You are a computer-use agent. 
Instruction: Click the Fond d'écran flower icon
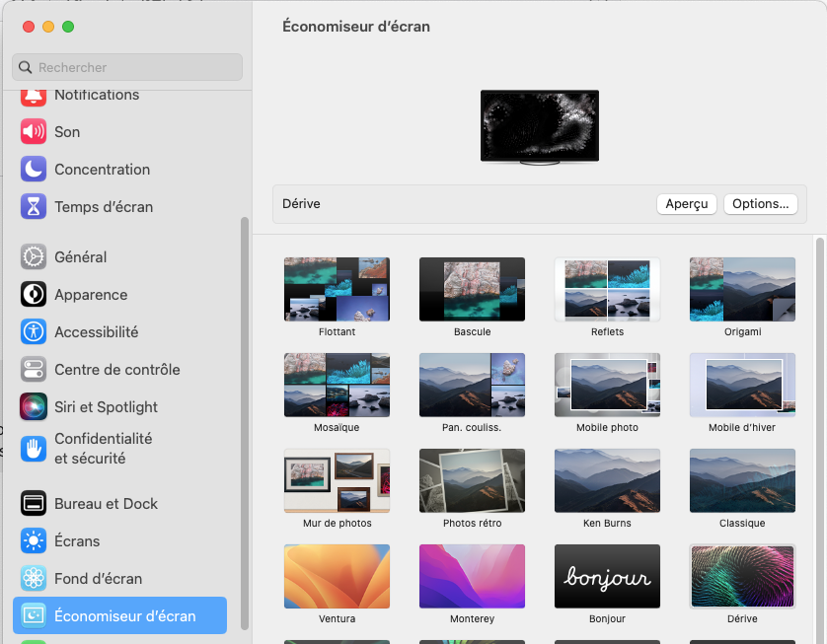34,579
